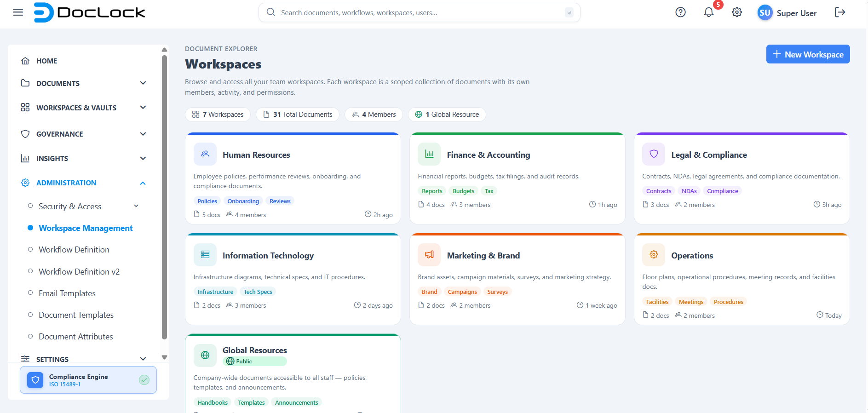Open the hamburger menu icon
The image size is (868, 413).
click(x=18, y=12)
